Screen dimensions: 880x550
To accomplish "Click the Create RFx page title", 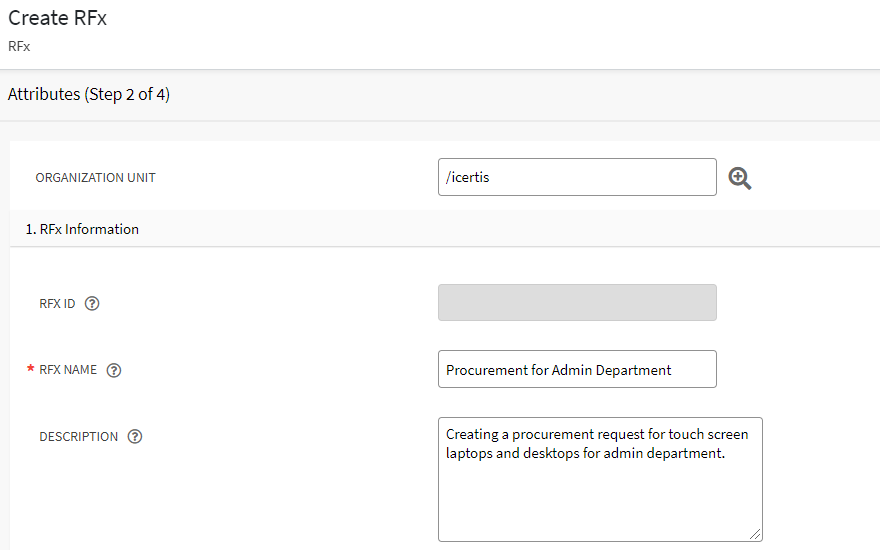I will tap(57, 19).
